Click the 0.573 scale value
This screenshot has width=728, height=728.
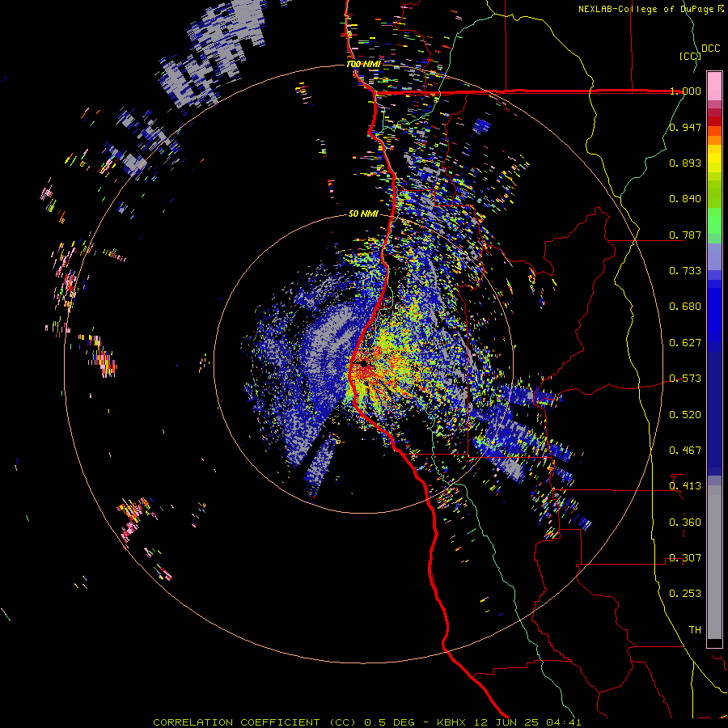(685, 379)
